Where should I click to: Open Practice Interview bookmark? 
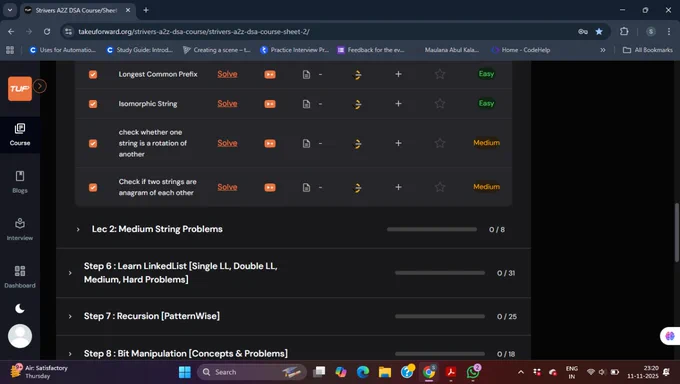click(x=294, y=50)
